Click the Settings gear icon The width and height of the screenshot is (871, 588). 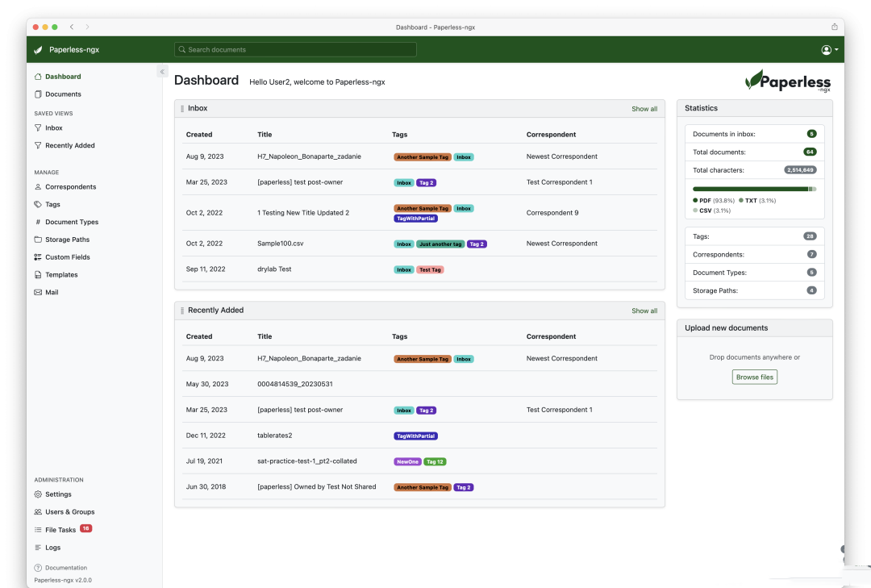pyautogui.click(x=38, y=494)
